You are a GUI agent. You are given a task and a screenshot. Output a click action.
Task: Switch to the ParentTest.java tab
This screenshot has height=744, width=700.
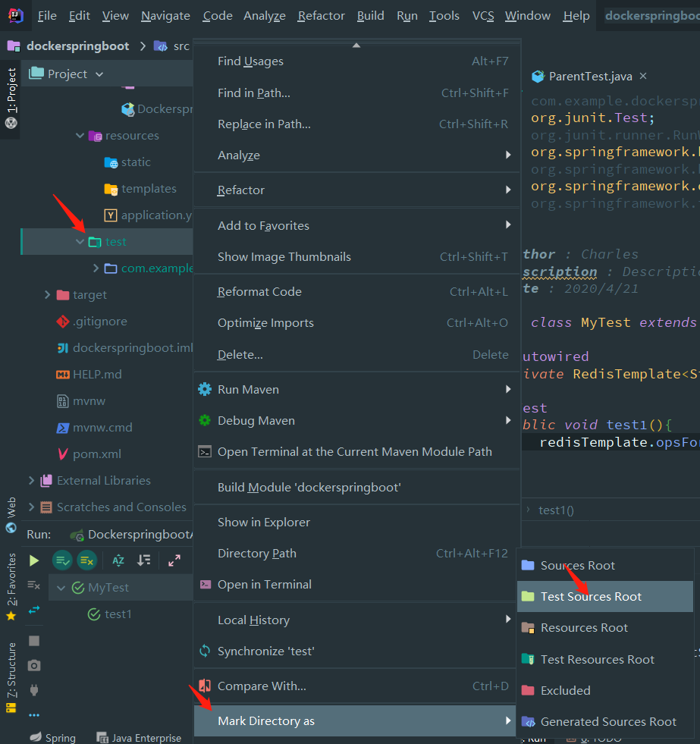(590, 77)
